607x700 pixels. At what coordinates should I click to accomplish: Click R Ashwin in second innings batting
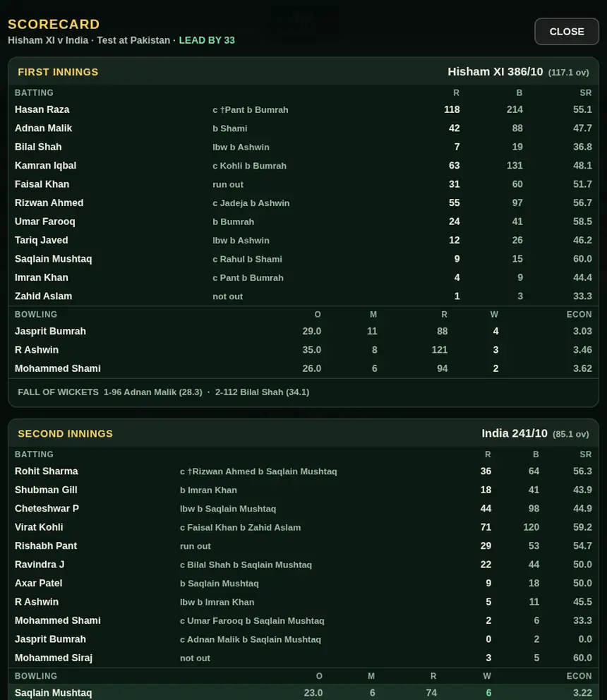pyautogui.click(x=37, y=602)
